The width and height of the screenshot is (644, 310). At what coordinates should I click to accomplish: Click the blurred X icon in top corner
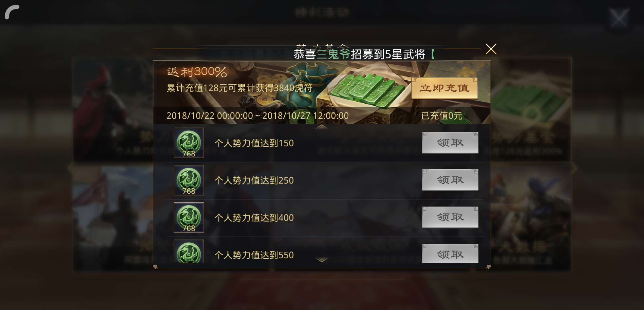(619, 18)
